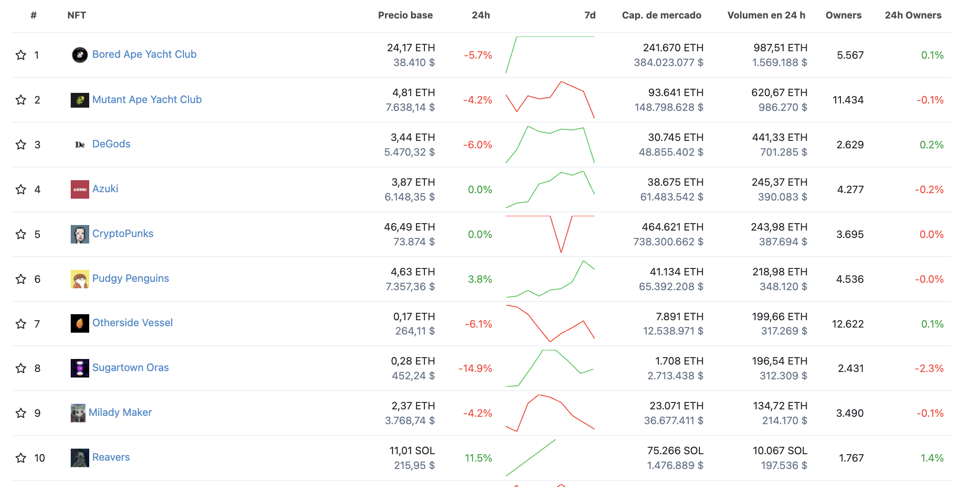Sort the list by Owners header
Screen dimensions: 980x487
click(x=844, y=15)
